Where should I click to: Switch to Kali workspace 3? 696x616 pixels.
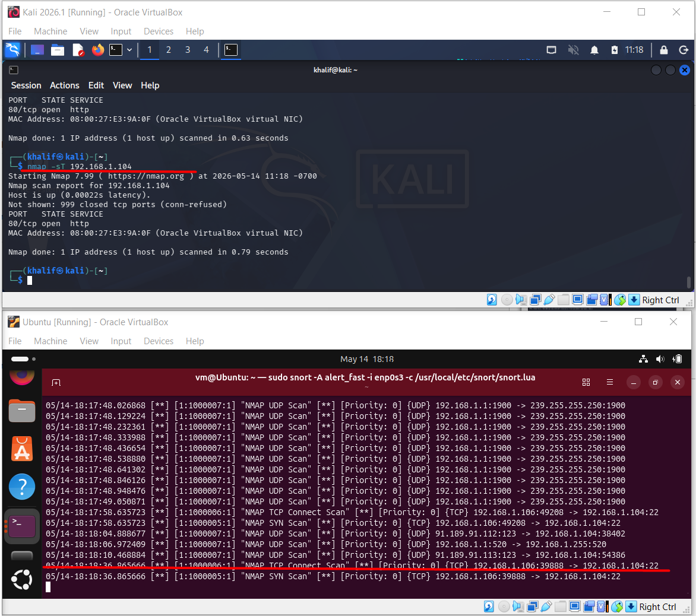(187, 50)
